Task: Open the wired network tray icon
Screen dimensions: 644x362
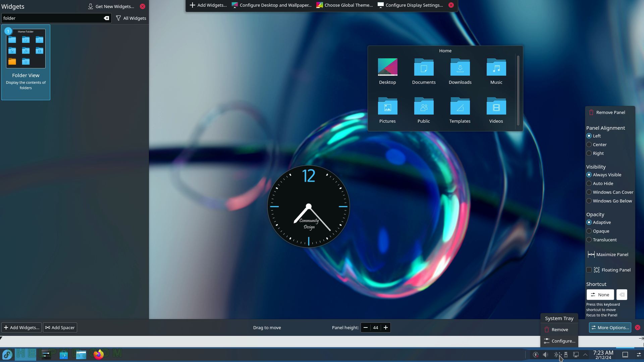Action: pyautogui.click(x=576, y=355)
